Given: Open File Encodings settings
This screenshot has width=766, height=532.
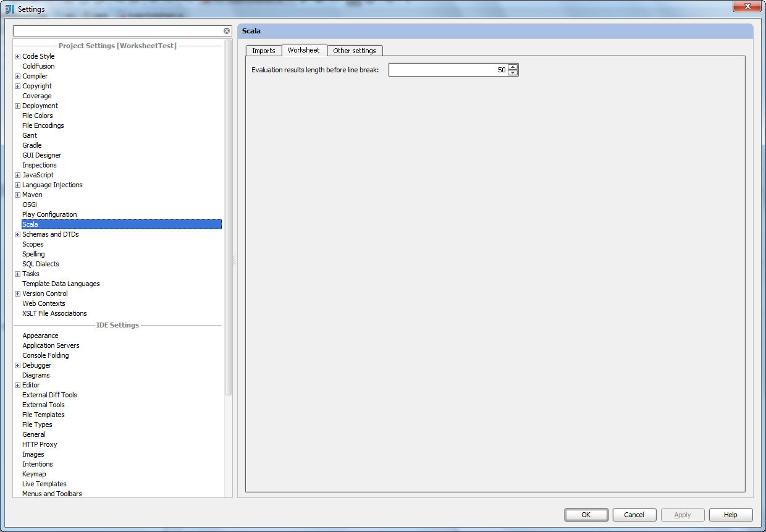Looking at the screenshot, I should coord(43,125).
